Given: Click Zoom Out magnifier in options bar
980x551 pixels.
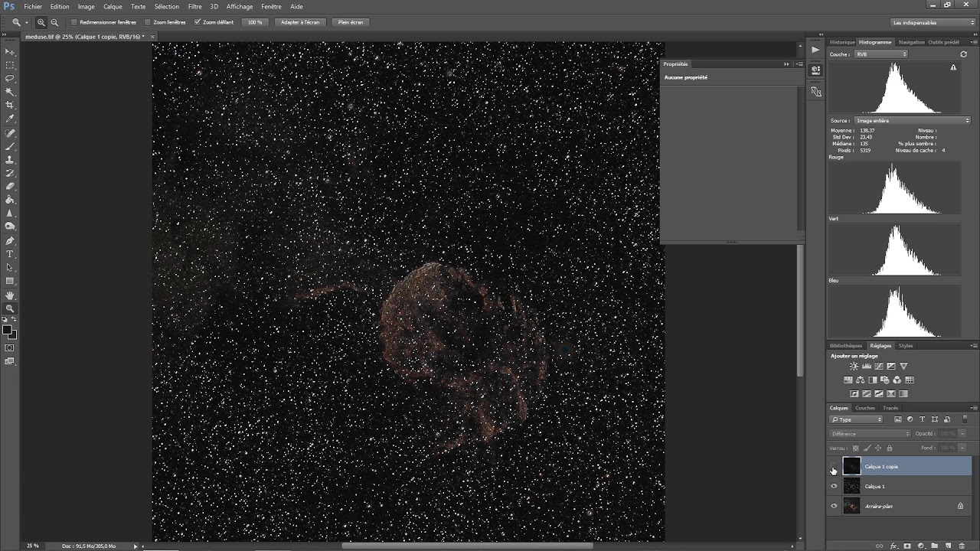Looking at the screenshot, I should (x=54, y=22).
